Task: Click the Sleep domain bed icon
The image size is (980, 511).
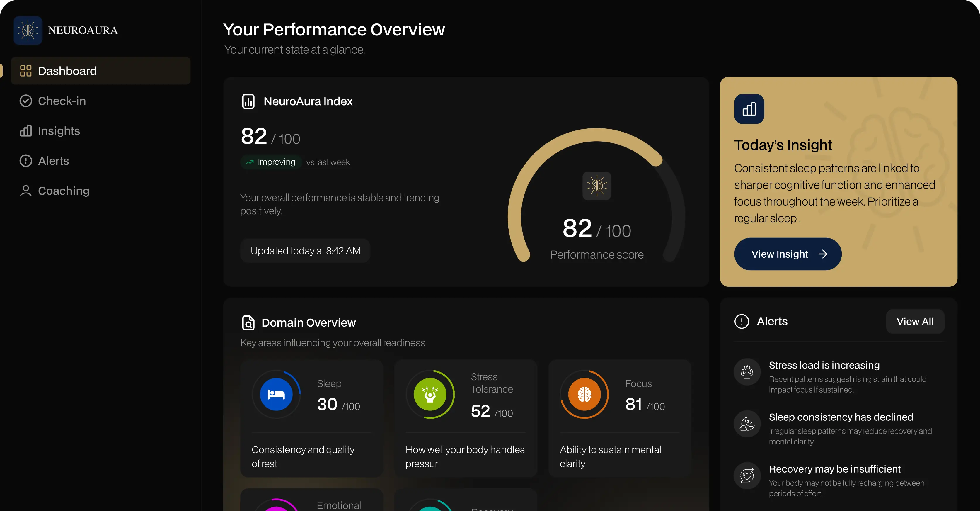Action: (277, 395)
